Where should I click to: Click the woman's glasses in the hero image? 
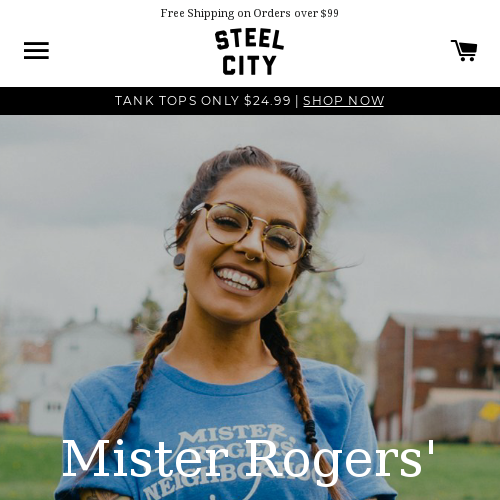(x=252, y=233)
